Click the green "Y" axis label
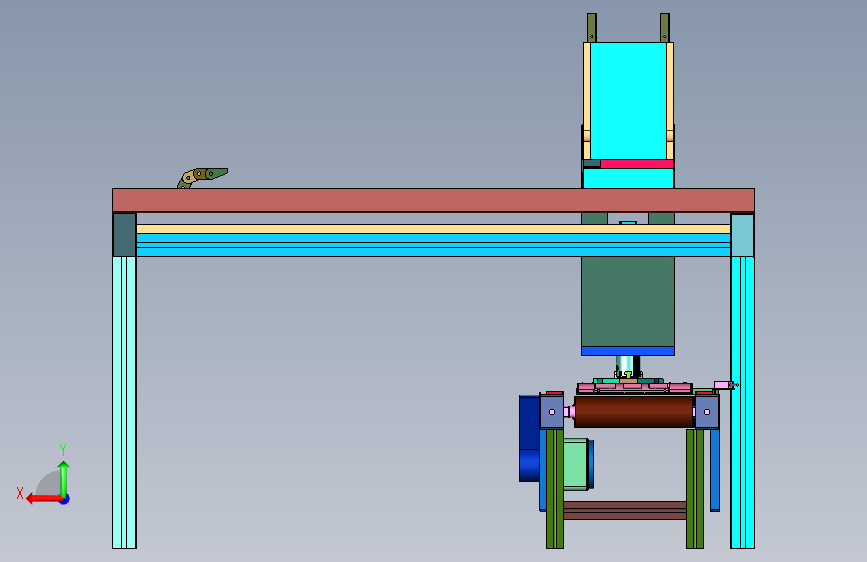This screenshot has width=867, height=562. click(63, 449)
